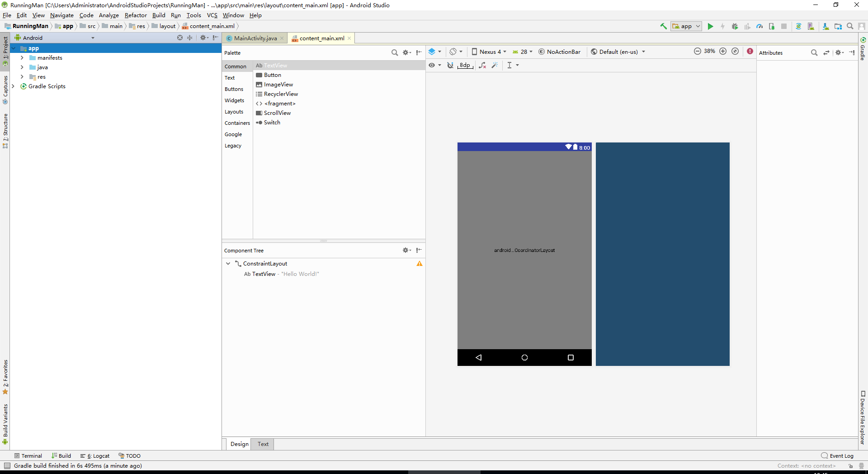Switch to MainActivity.java tab
Image resolution: width=868 pixels, height=474 pixels.
255,38
